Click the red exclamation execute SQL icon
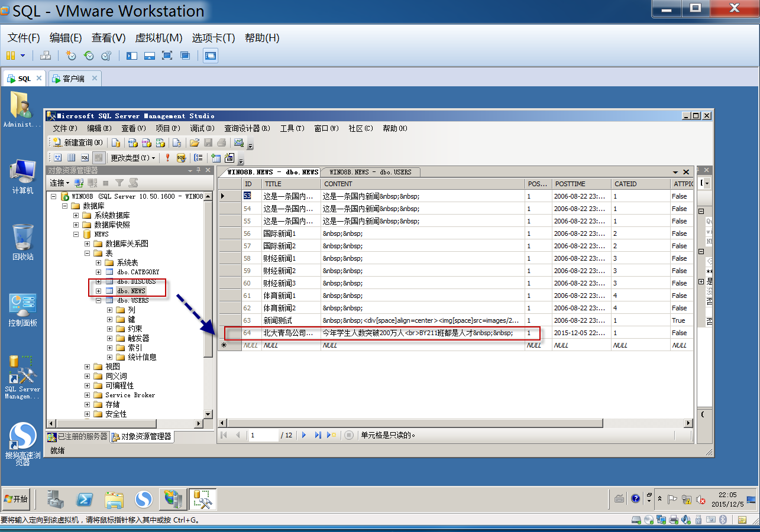This screenshot has height=532, width=760. (168, 157)
